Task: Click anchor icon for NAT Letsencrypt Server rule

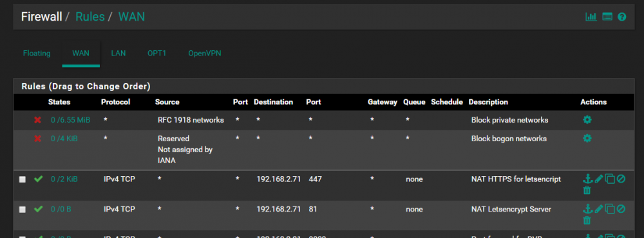Action: (x=588, y=209)
